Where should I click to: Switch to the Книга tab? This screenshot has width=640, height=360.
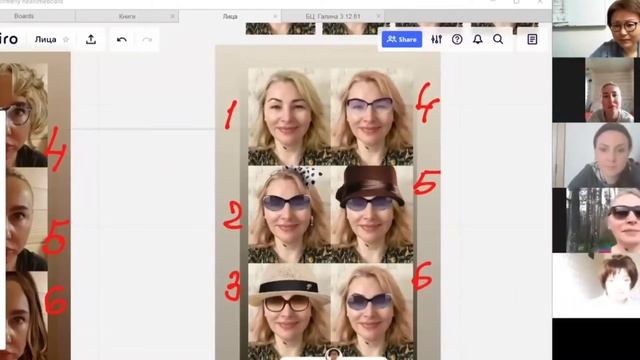[x=127, y=16]
